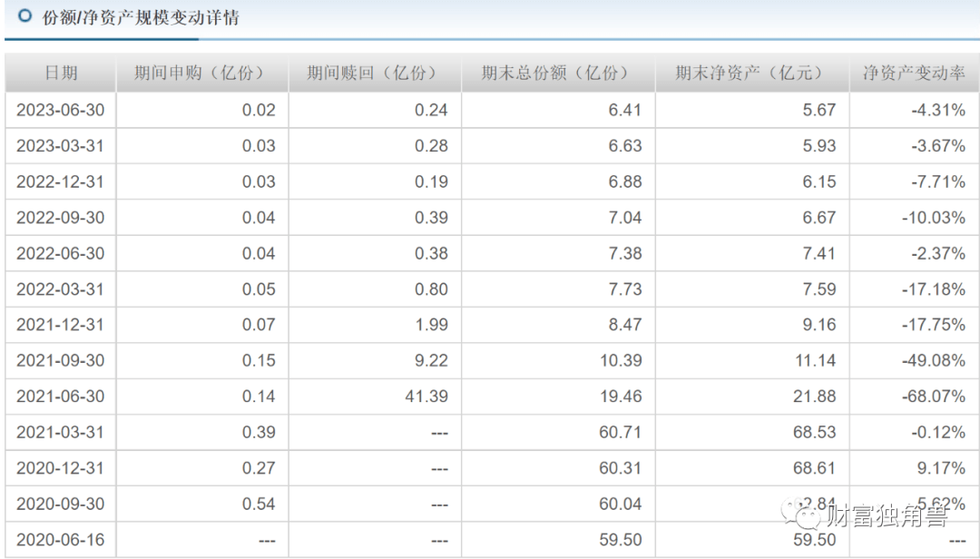Click the 期间申购（亿份） column header
980x559 pixels.
(201, 74)
